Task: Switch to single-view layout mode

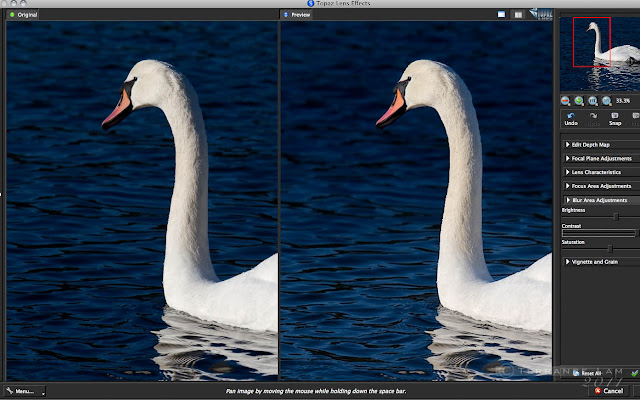Action: click(501, 15)
